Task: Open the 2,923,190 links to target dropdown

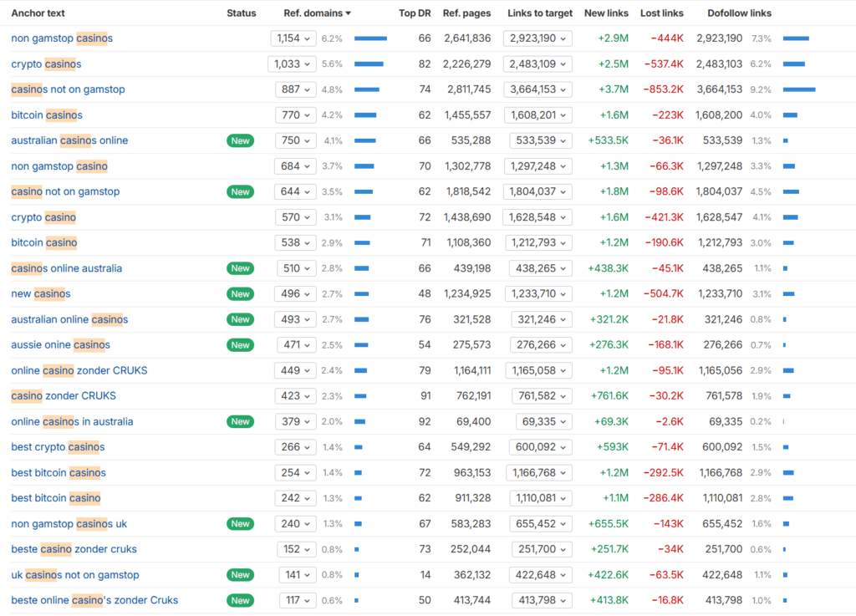Action: click(x=538, y=38)
